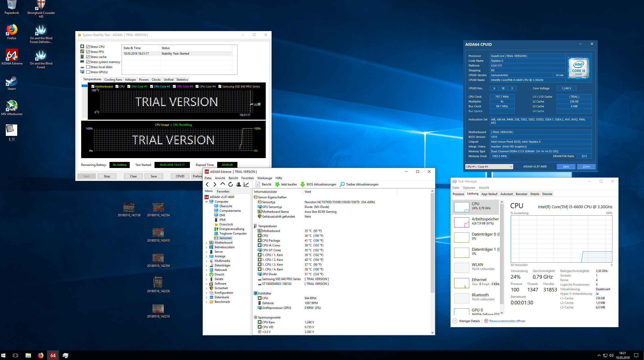Open Treiber Aktualisierungen magnifier icon
Image resolution: width=644 pixels, height=360 pixels.
(x=342, y=184)
